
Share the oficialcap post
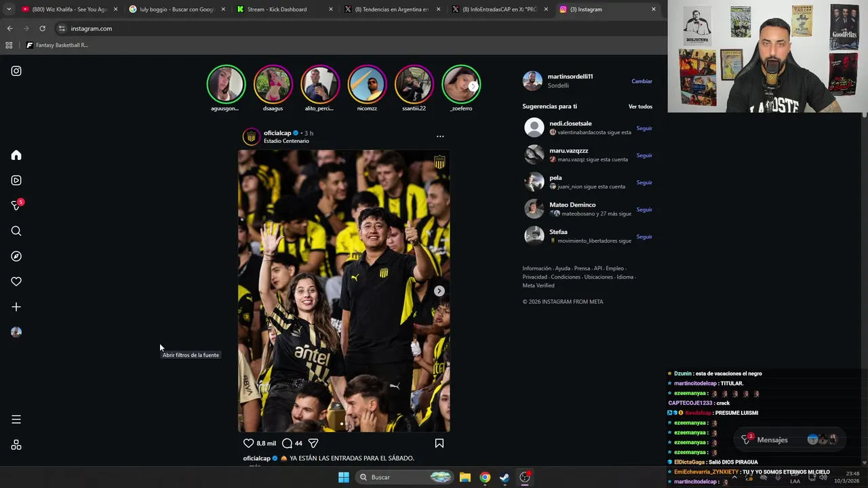(x=313, y=443)
